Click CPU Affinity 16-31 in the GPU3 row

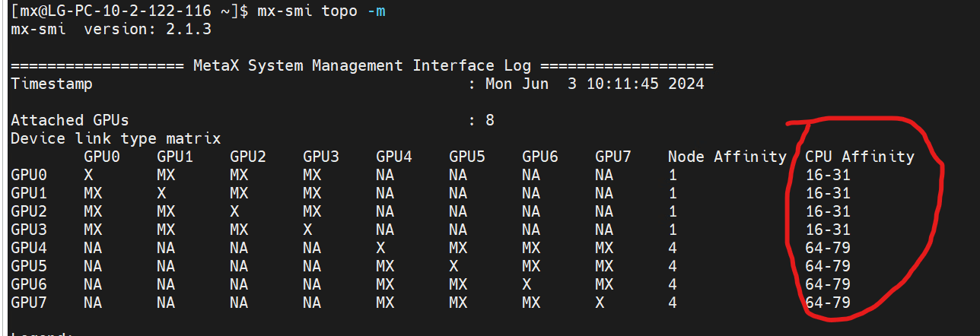click(828, 230)
